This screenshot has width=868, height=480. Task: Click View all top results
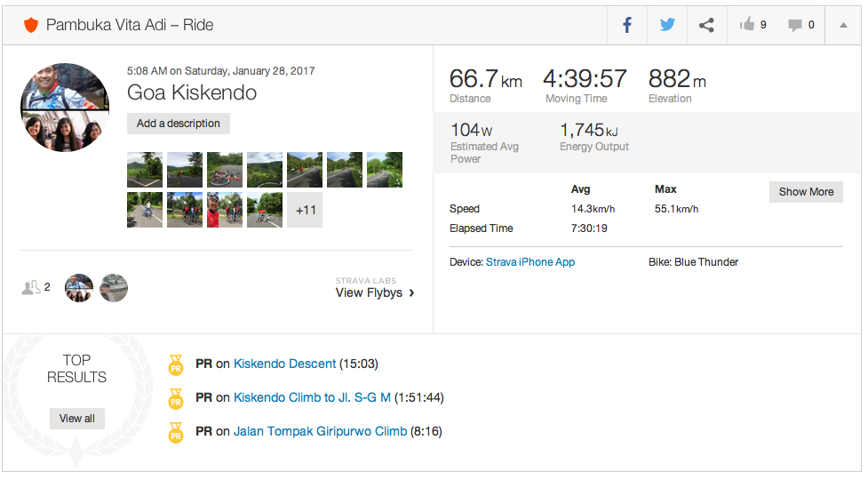click(x=77, y=419)
